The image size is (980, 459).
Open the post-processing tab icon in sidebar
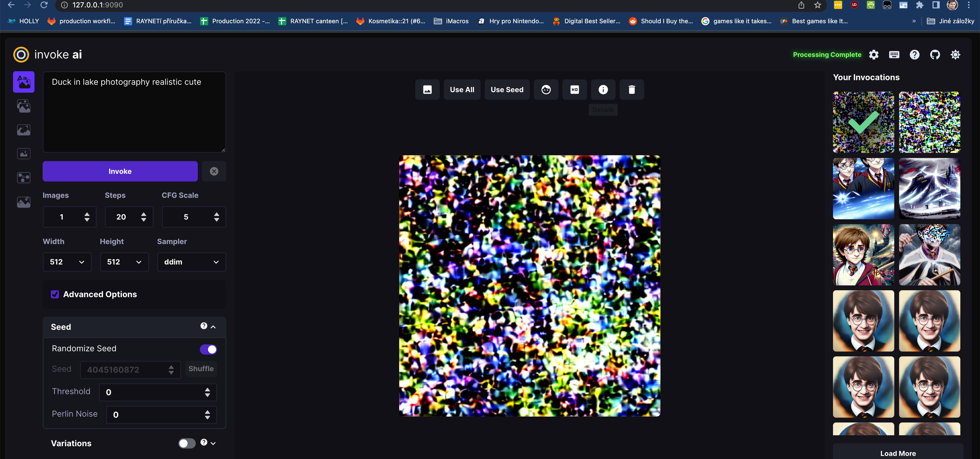click(x=23, y=202)
